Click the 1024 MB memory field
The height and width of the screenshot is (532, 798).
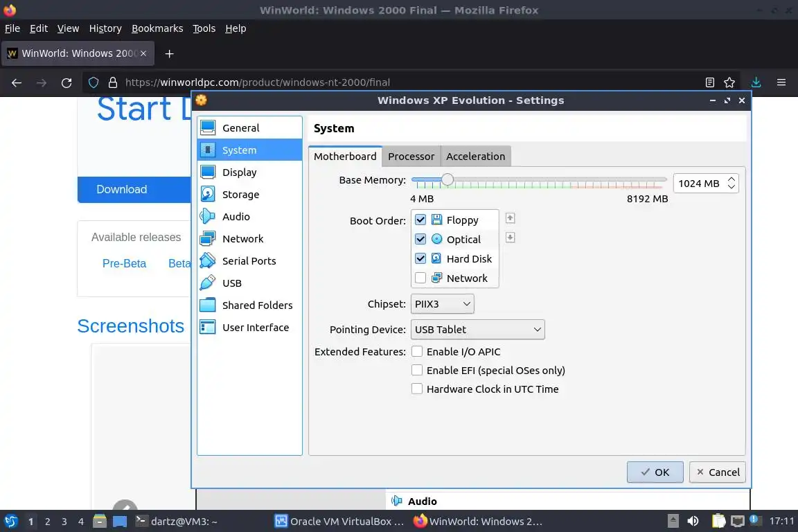[699, 184]
